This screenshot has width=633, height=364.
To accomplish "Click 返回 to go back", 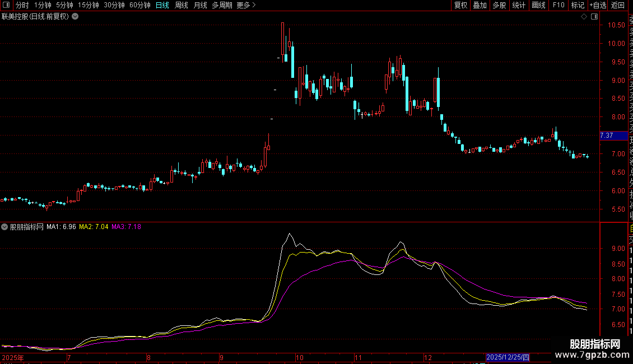I will (617, 6).
